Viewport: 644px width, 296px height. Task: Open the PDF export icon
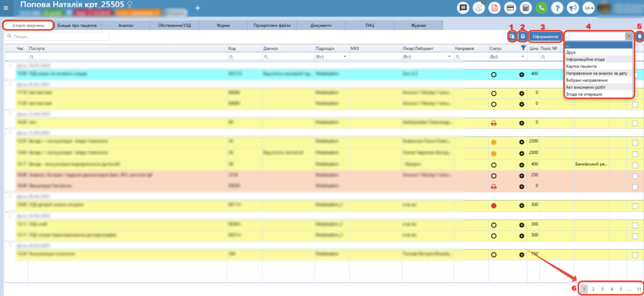click(494, 8)
